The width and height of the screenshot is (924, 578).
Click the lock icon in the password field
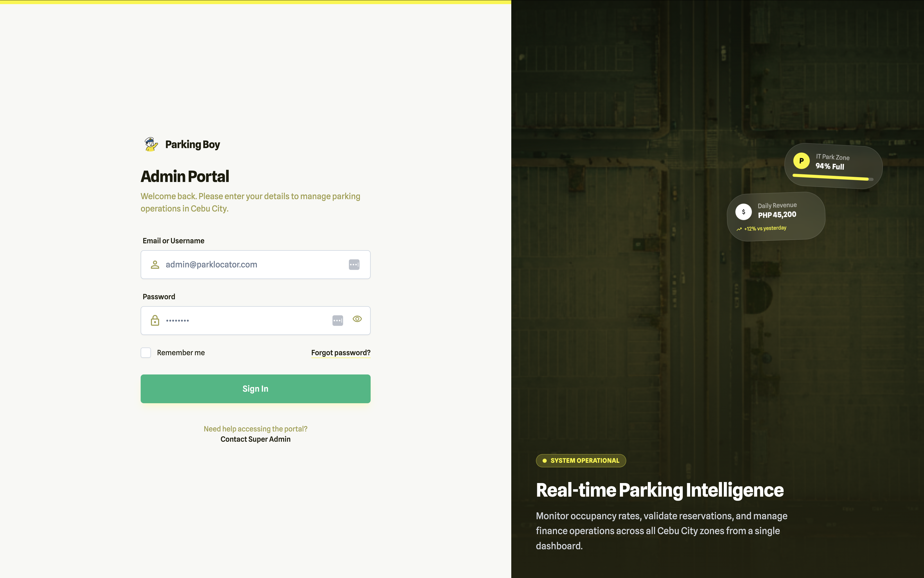coord(155,320)
